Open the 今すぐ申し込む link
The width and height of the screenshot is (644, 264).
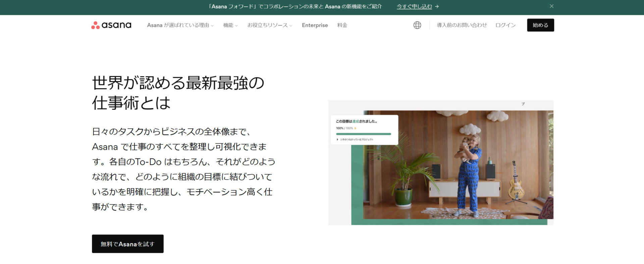pos(414,6)
